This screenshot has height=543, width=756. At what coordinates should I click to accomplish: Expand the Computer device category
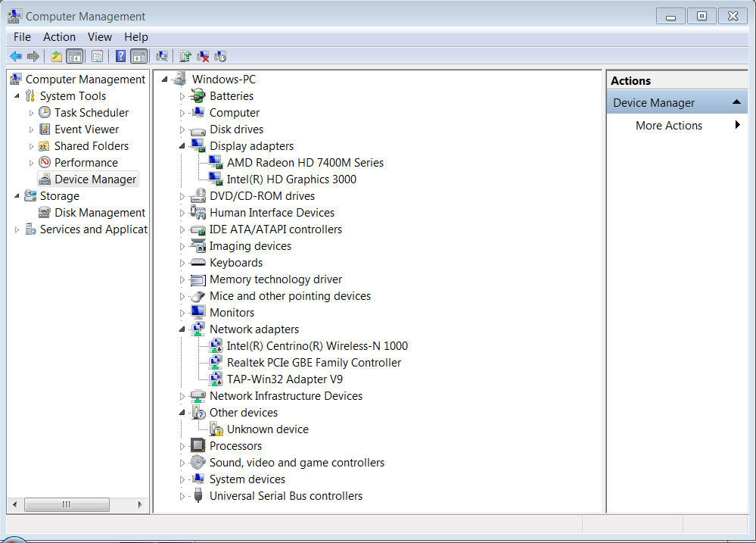pyautogui.click(x=182, y=113)
